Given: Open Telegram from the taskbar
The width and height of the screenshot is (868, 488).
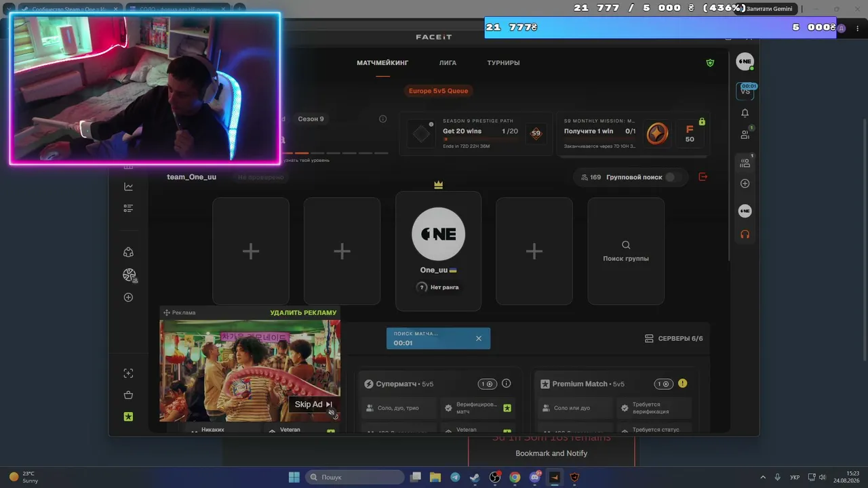Looking at the screenshot, I should pyautogui.click(x=455, y=477).
